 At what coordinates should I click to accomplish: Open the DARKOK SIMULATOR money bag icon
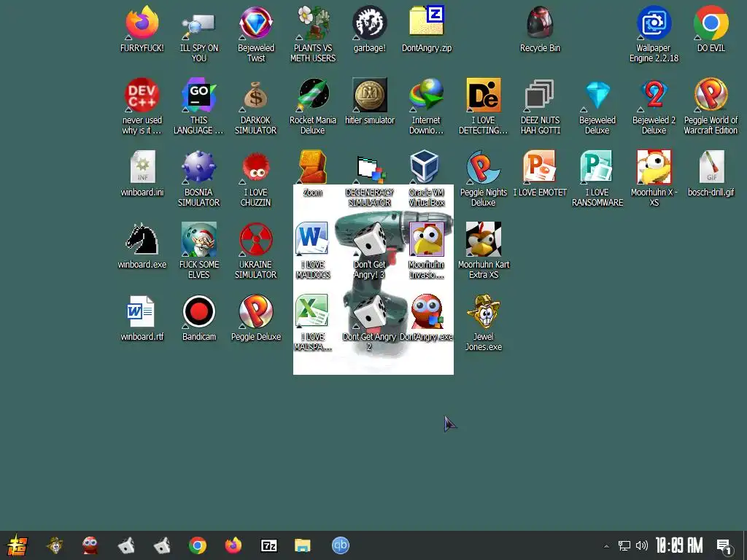point(256,106)
